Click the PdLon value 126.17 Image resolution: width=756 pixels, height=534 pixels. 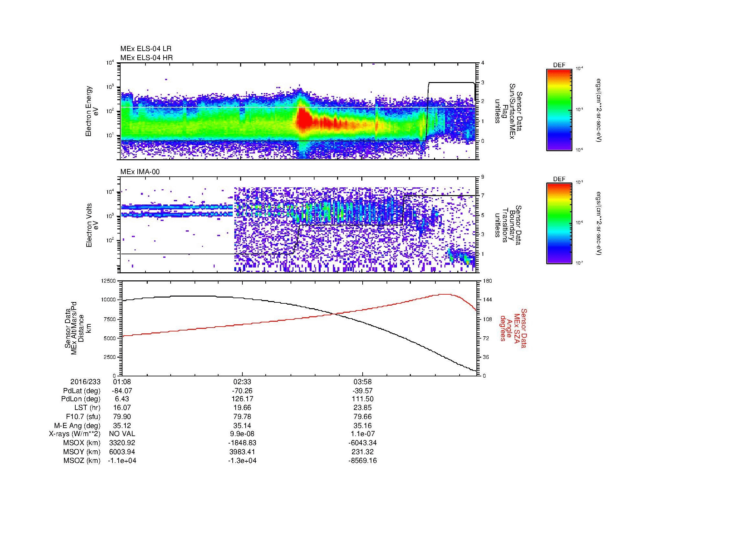(242, 399)
